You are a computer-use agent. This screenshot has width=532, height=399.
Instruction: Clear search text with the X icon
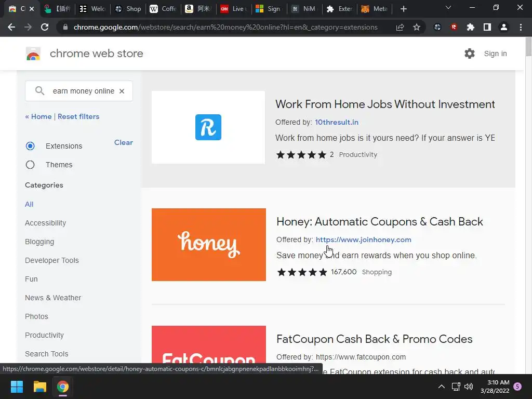coord(122,91)
